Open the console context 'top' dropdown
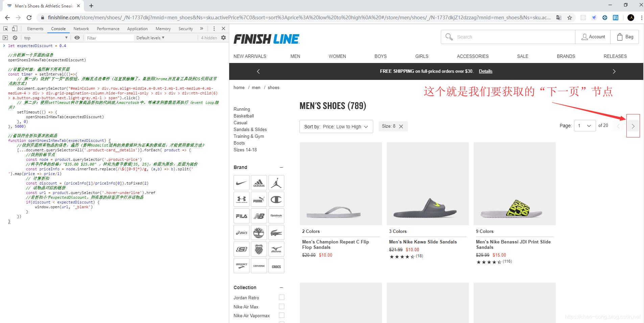 coord(46,38)
